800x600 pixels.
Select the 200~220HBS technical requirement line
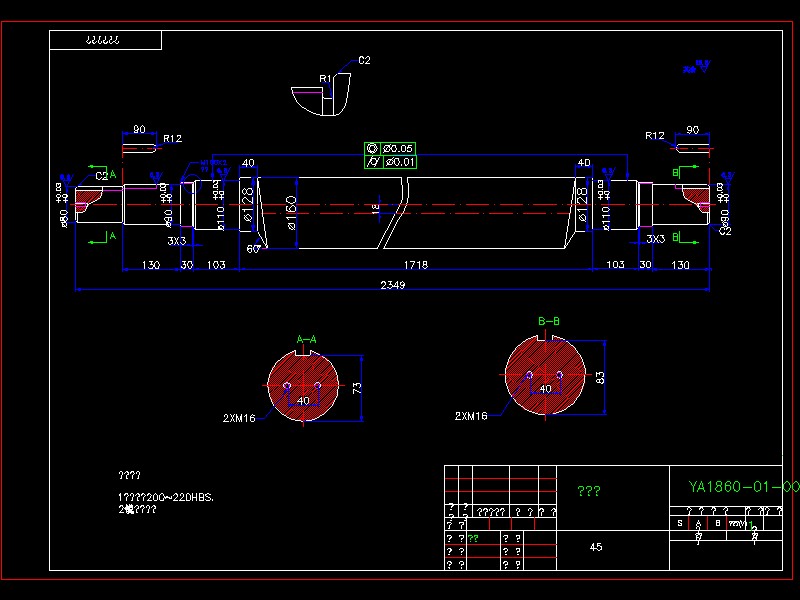click(x=166, y=497)
